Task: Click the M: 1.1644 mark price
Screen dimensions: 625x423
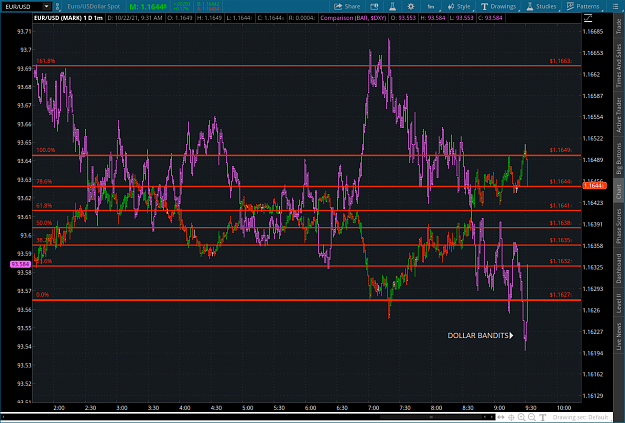Action: point(148,7)
